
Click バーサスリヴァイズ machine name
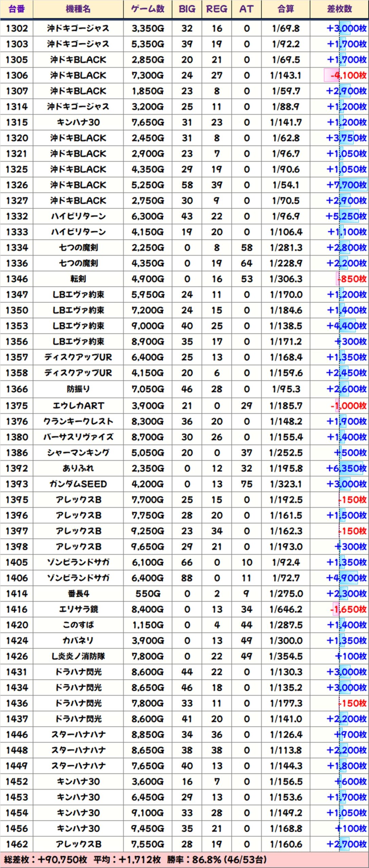point(78,437)
